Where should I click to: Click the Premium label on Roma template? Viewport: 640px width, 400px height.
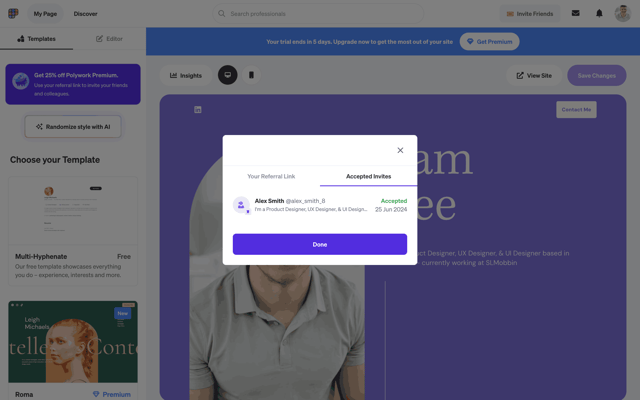[112, 394]
